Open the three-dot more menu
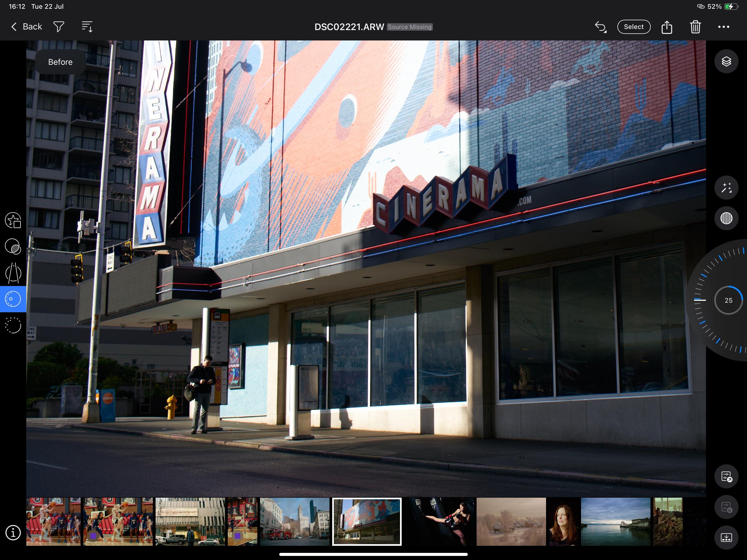The width and height of the screenshot is (747, 560). point(723,27)
